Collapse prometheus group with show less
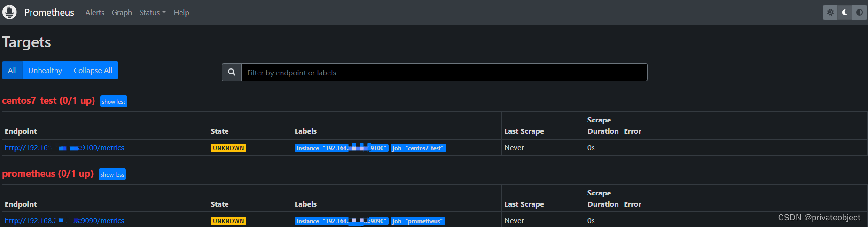The height and width of the screenshot is (227, 868). tap(112, 175)
